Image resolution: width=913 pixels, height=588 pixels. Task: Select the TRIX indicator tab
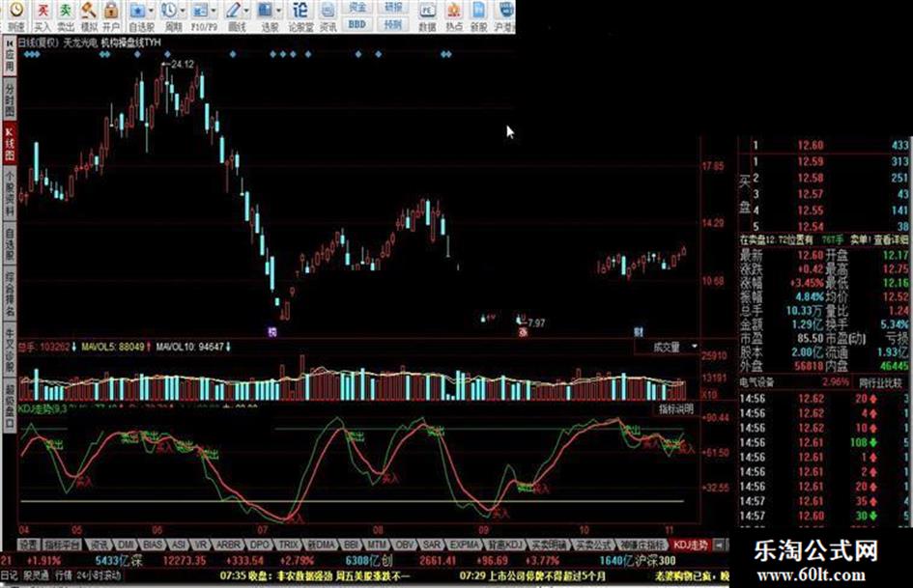click(288, 545)
